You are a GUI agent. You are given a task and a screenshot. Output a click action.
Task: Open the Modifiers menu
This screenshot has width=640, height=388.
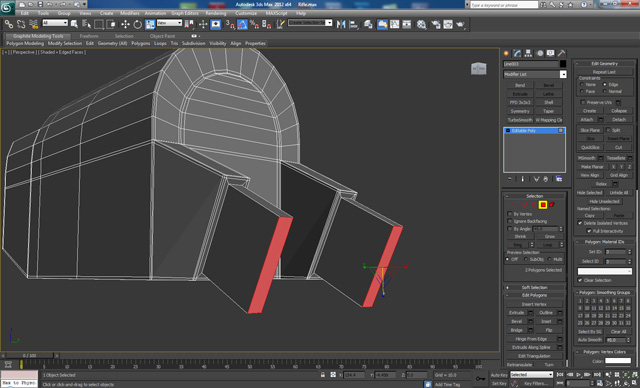[x=130, y=13]
